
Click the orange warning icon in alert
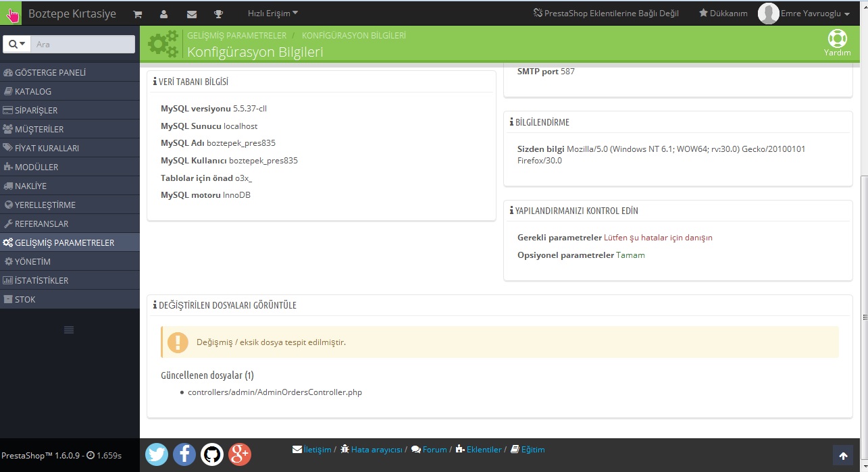coord(178,342)
